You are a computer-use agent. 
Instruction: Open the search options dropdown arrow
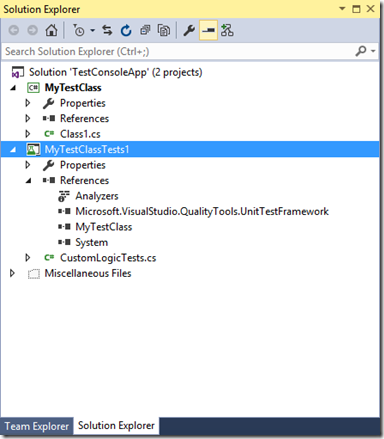pos(373,51)
